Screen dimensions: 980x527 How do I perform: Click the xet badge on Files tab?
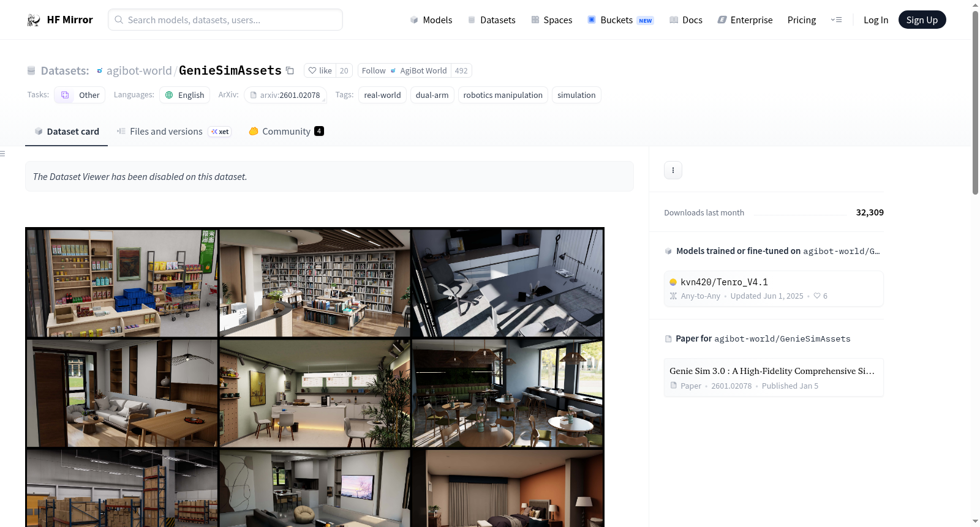point(220,132)
